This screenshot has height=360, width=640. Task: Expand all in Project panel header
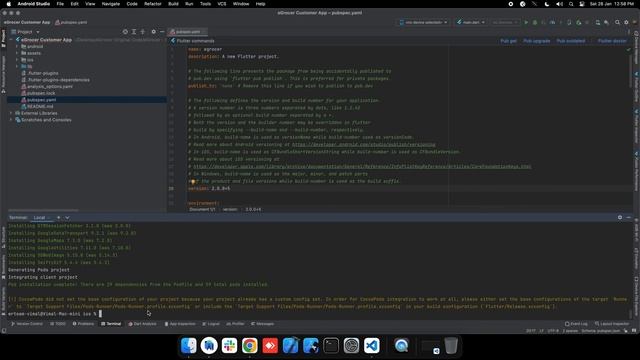pos(134,31)
